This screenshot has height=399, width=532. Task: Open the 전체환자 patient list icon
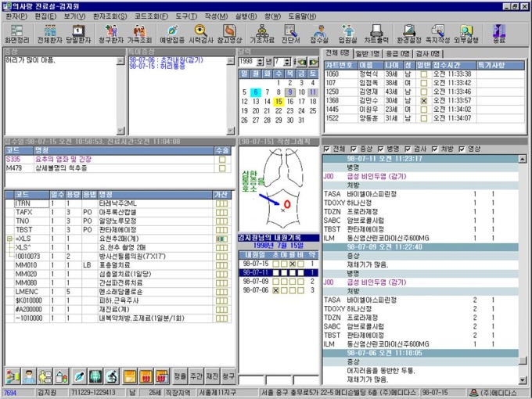[50, 34]
